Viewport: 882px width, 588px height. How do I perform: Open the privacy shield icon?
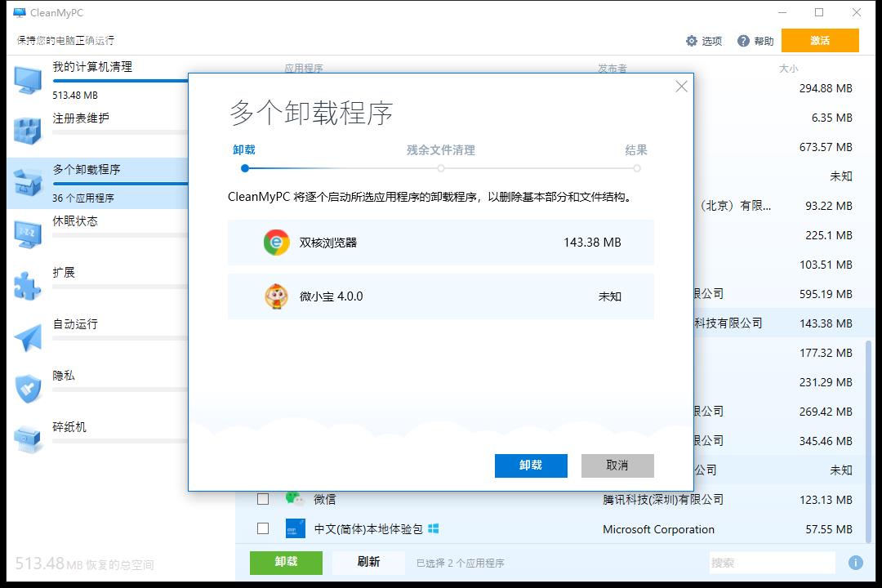point(28,389)
